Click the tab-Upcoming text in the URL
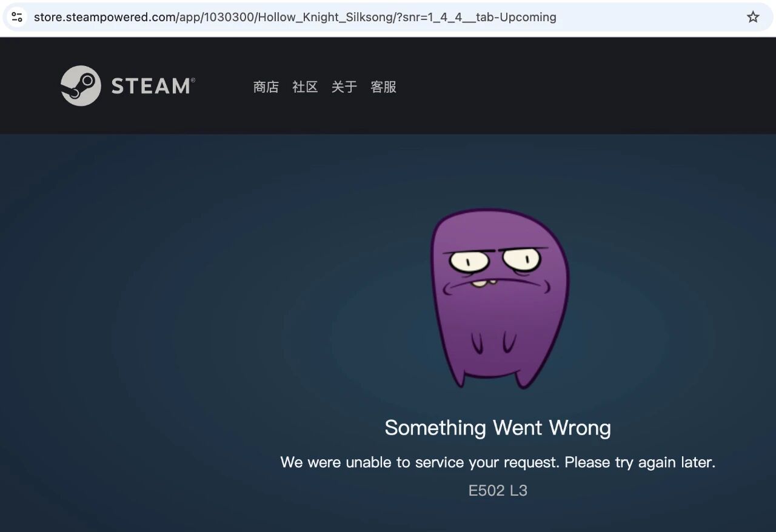Image resolution: width=776 pixels, height=532 pixels. click(x=516, y=17)
